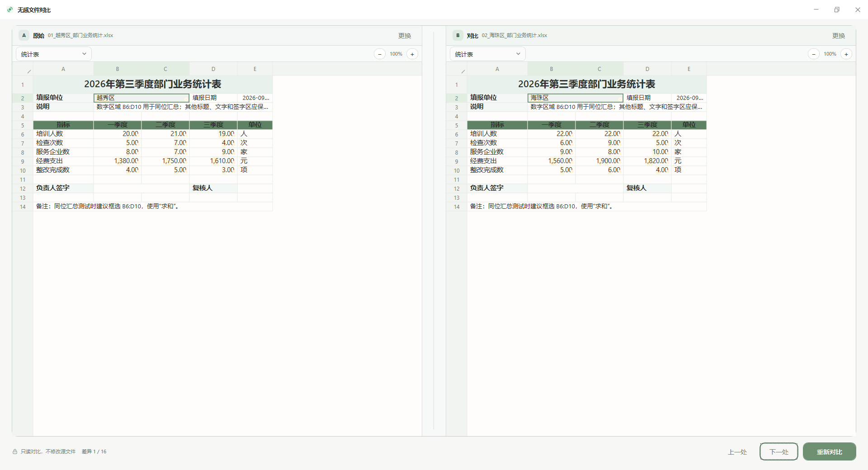Select column B header in panel A
868x470 pixels.
point(118,69)
